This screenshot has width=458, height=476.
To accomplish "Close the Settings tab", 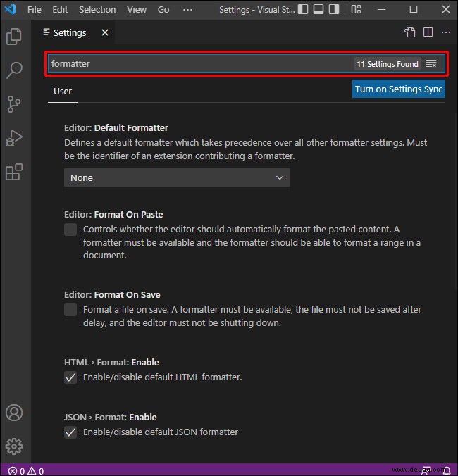I will [x=105, y=32].
